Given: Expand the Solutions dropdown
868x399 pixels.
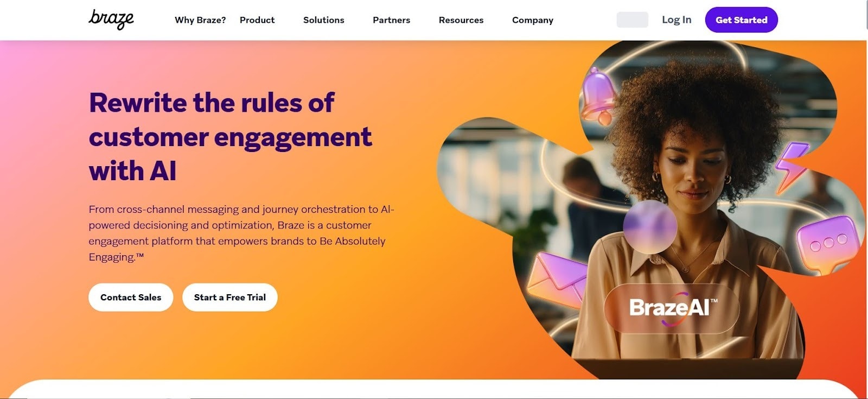Looking at the screenshot, I should [x=324, y=20].
